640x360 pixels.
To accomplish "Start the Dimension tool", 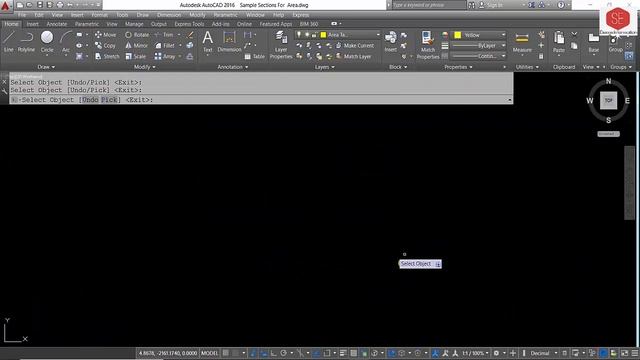I will tap(229, 42).
